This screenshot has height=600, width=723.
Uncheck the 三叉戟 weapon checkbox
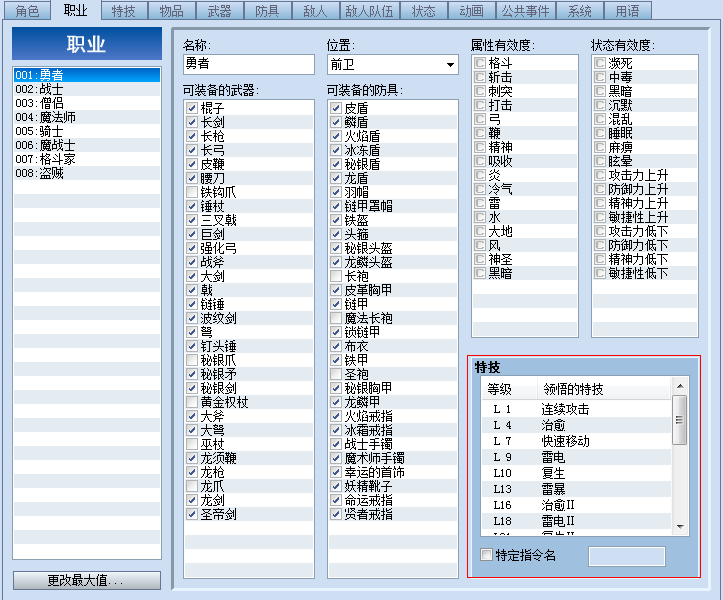(x=192, y=220)
